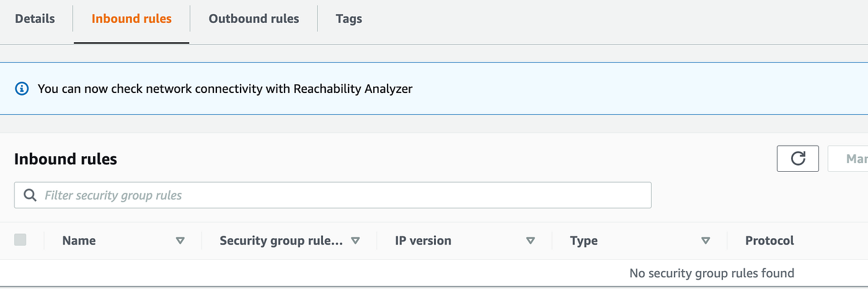Click the info icon in the Reachability banner
This screenshot has width=868, height=289.
point(22,89)
